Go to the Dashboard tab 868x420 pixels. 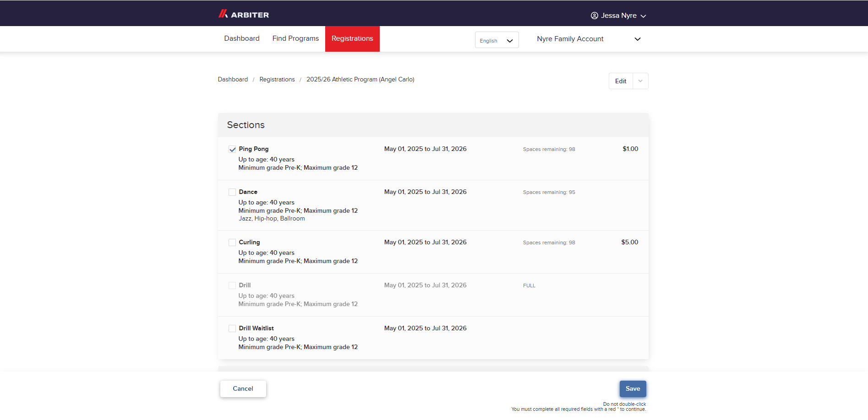(241, 38)
